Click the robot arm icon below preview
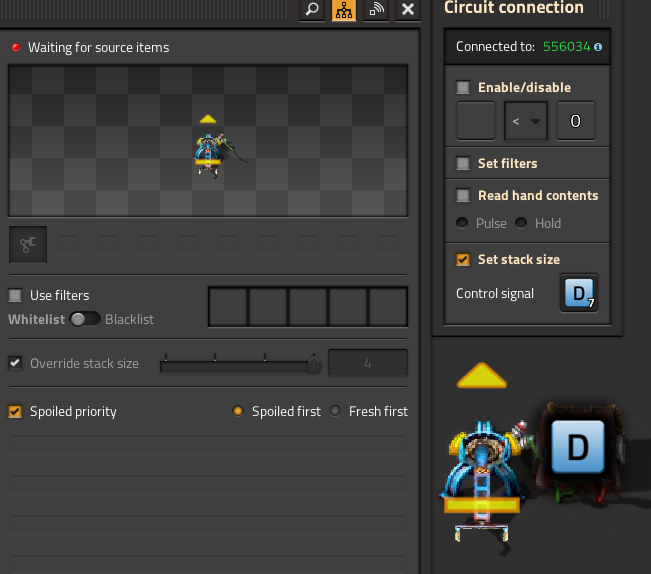The image size is (651, 574). point(28,243)
